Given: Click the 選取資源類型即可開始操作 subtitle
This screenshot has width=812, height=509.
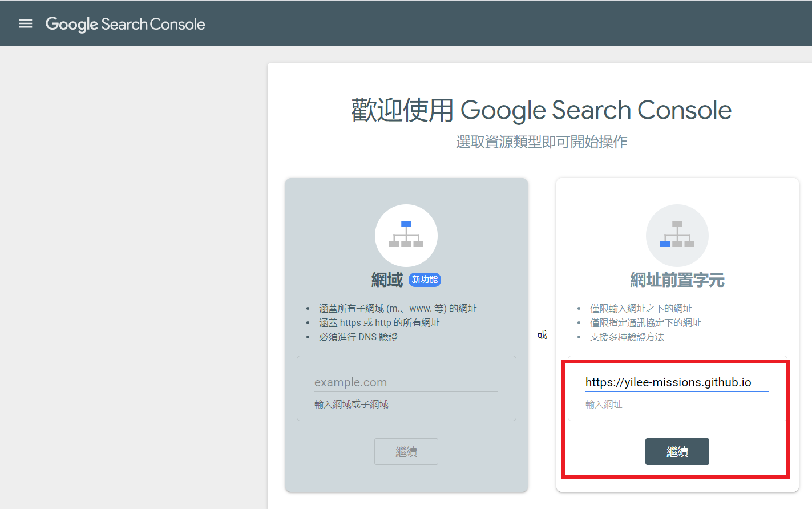Looking at the screenshot, I should pyautogui.click(x=541, y=142).
